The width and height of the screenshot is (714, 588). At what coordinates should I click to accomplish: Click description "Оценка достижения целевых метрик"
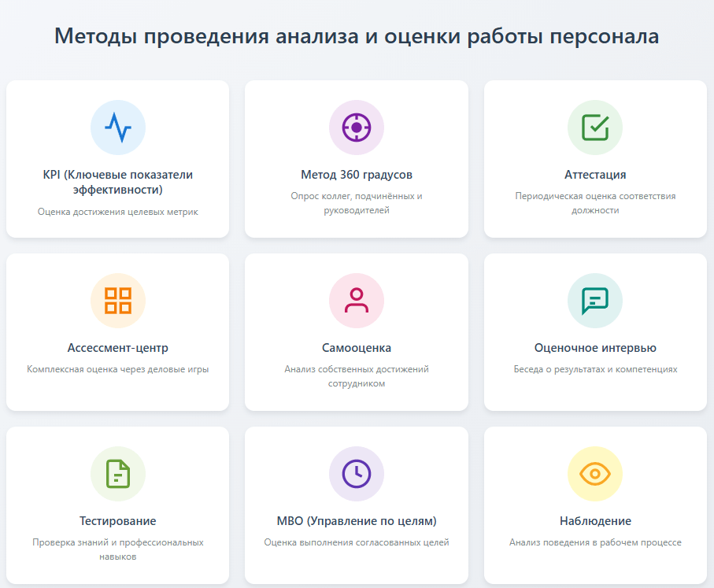pyautogui.click(x=118, y=212)
